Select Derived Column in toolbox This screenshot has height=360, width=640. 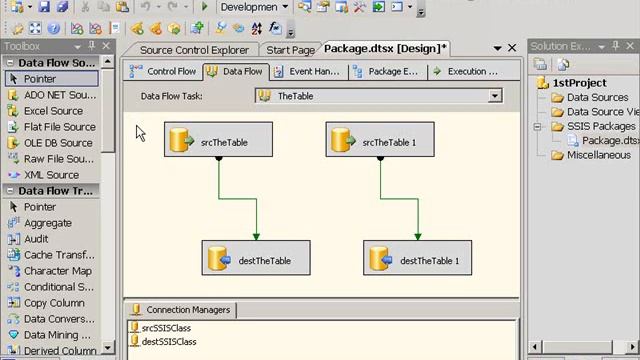[52, 351]
